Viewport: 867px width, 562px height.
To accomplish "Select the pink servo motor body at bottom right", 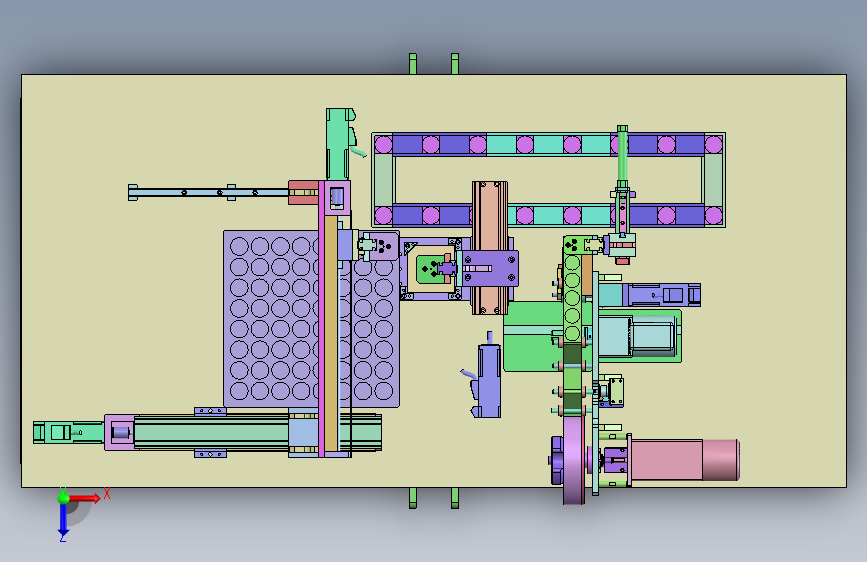I will pos(685,460).
